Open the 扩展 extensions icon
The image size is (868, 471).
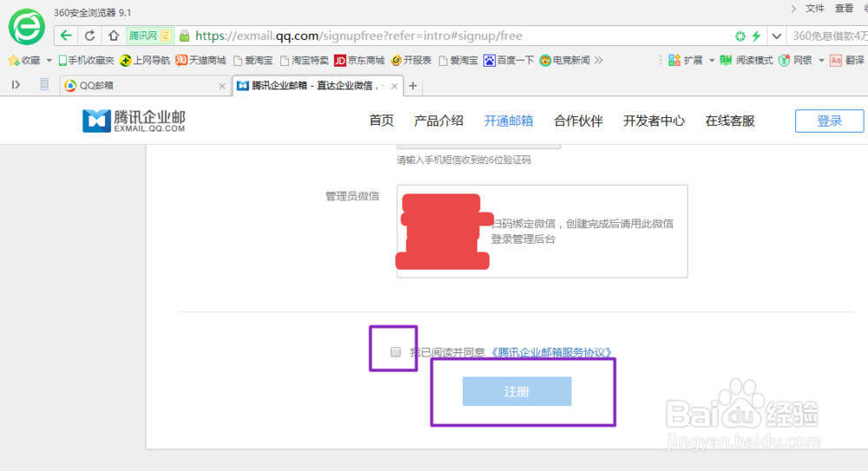[x=686, y=61]
